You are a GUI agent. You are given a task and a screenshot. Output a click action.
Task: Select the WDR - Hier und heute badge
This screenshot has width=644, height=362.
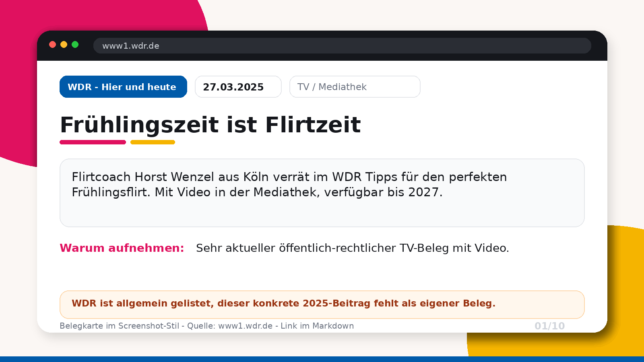tap(123, 87)
